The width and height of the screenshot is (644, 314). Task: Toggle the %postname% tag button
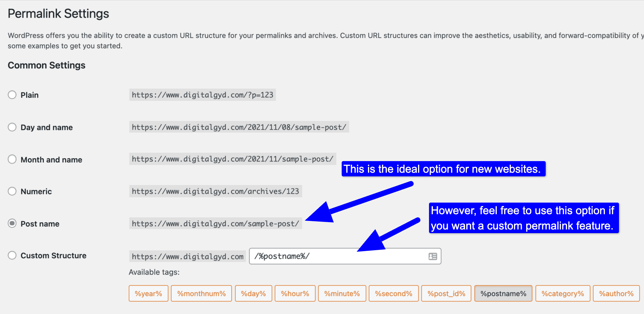point(503,294)
